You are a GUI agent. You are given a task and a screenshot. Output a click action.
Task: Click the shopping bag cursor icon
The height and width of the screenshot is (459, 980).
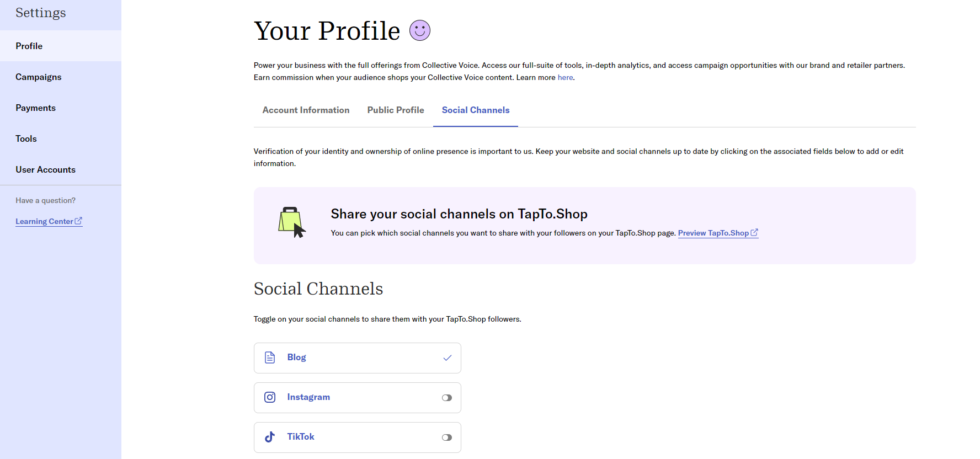pos(292,222)
